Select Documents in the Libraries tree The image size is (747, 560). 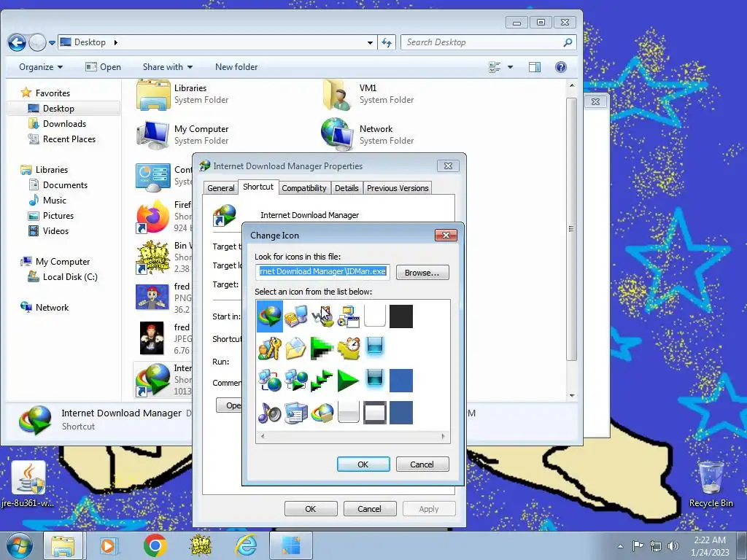[x=65, y=184]
